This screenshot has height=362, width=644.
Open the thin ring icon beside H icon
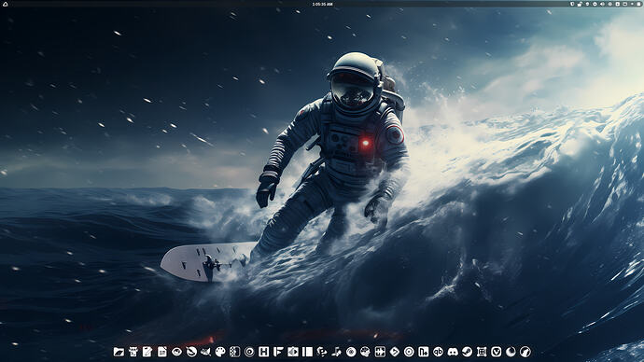(249, 352)
